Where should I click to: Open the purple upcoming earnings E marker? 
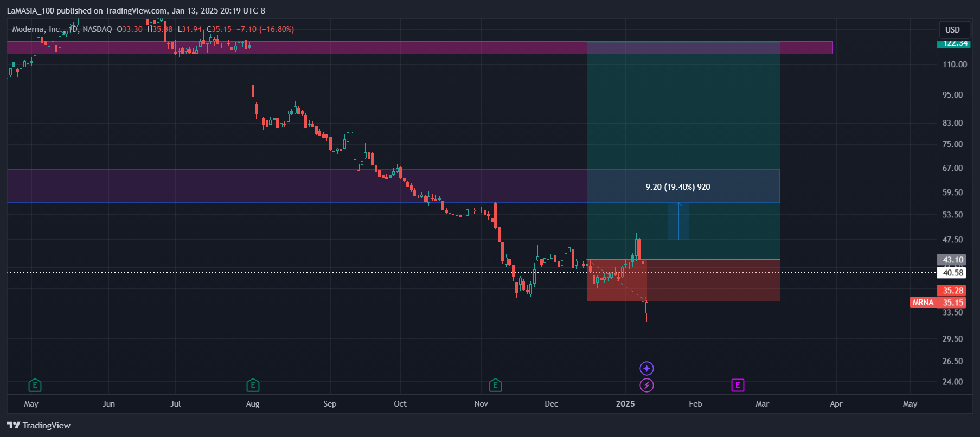tap(738, 385)
